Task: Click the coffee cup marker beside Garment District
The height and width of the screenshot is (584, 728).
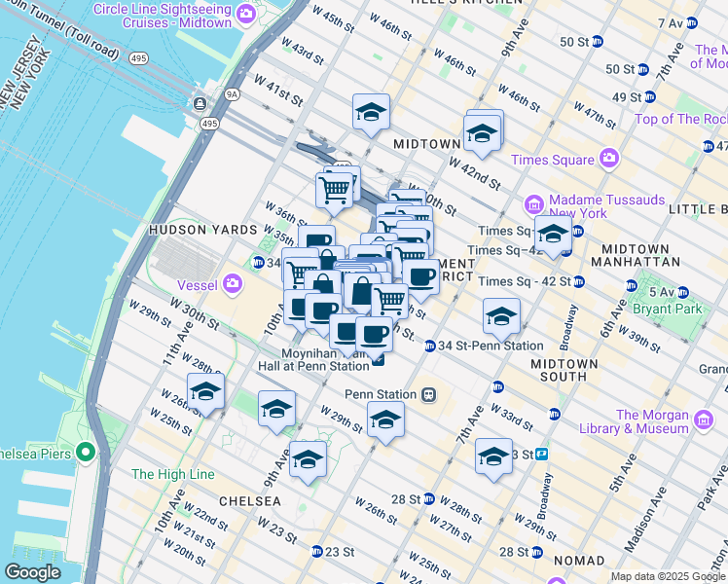Action: click(x=420, y=280)
